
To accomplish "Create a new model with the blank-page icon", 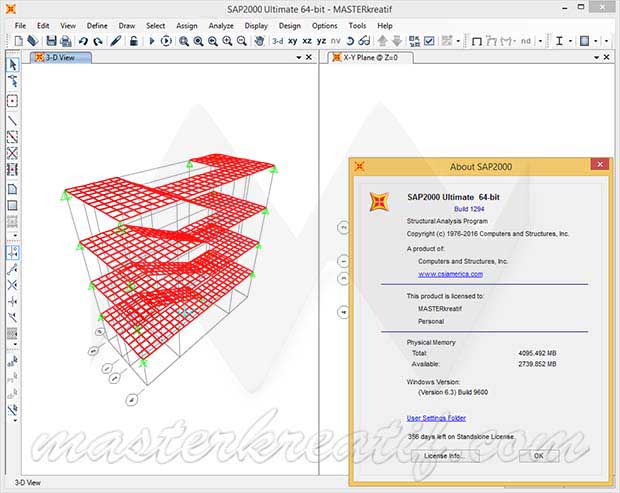I will pos(19,41).
